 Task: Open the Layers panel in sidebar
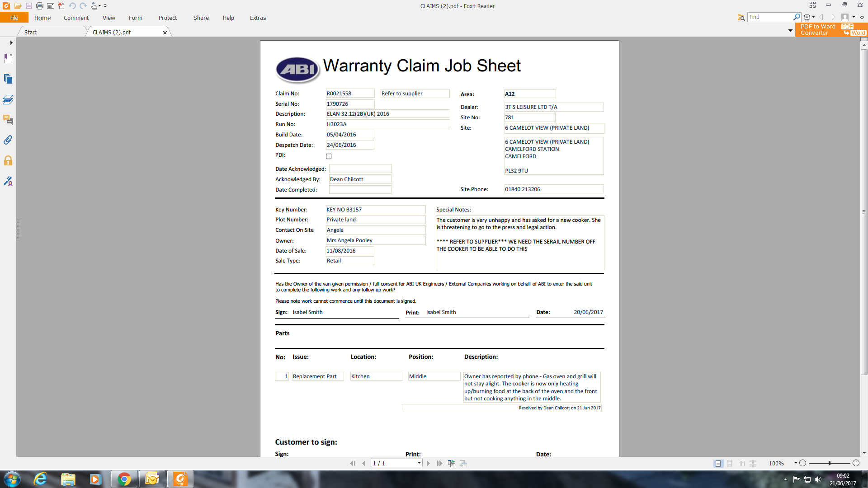8,99
